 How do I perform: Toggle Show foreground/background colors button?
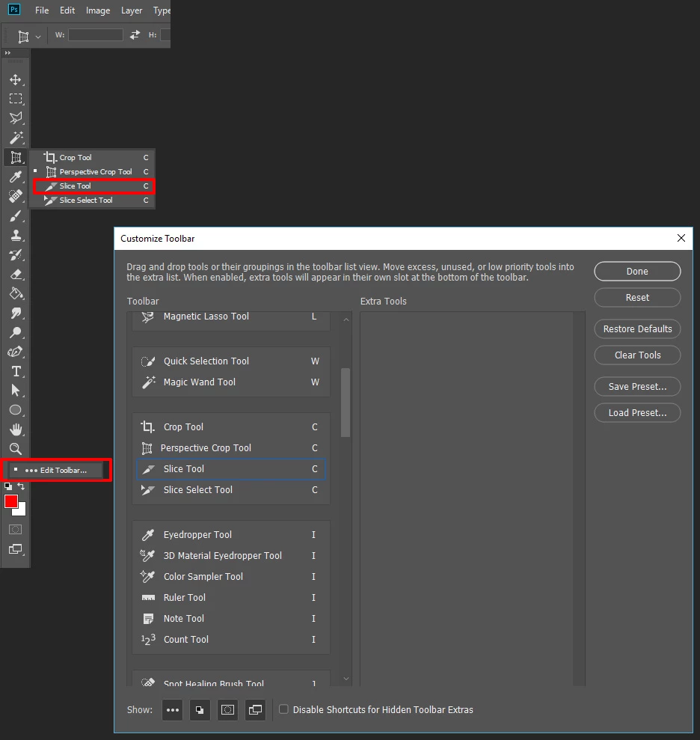200,710
